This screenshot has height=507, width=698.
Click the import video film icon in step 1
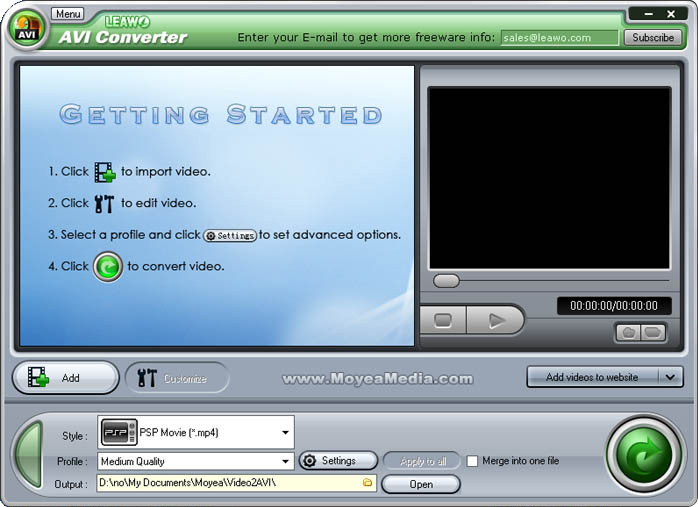tap(105, 172)
